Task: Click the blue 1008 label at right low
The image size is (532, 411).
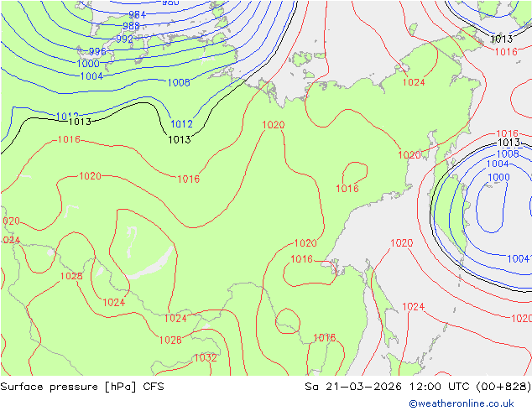Action: pyautogui.click(x=508, y=154)
